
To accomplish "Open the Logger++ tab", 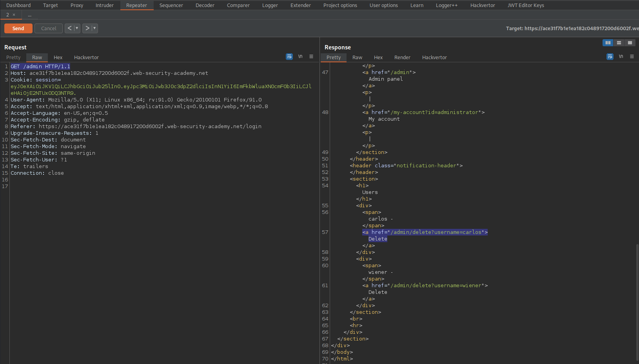I will point(447,5).
